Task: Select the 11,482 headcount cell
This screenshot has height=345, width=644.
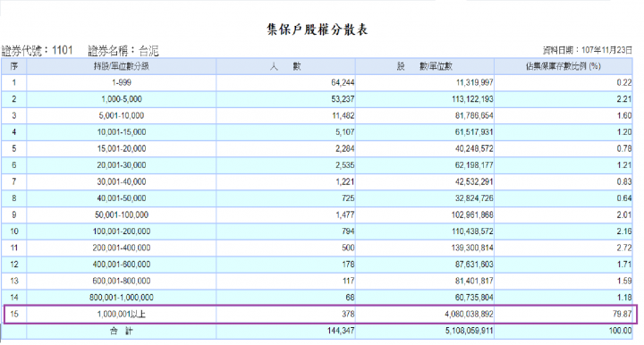Action: [285, 115]
